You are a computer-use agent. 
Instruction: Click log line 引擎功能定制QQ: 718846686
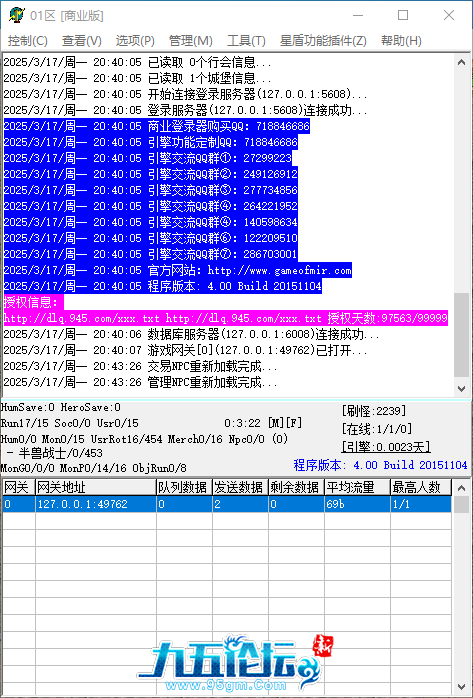pyautogui.click(x=150, y=142)
